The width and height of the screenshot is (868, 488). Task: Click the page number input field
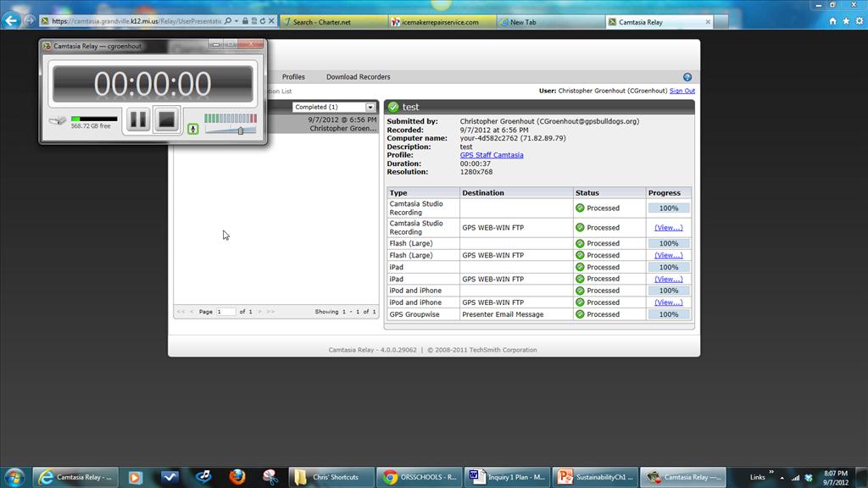[225, 312]
